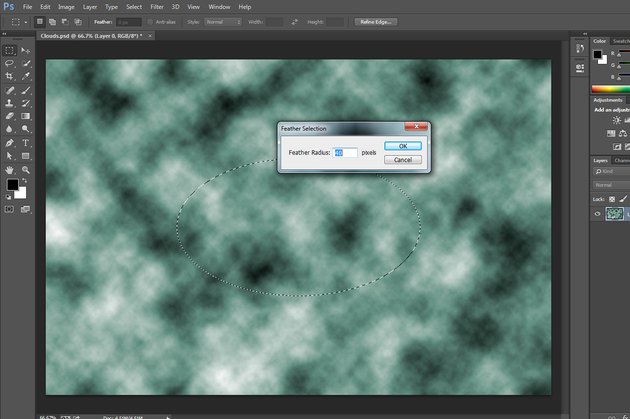This screenshot has height=419, width=630.
Task: Click Add to selection mode button
Action: (x=52, y=22)
